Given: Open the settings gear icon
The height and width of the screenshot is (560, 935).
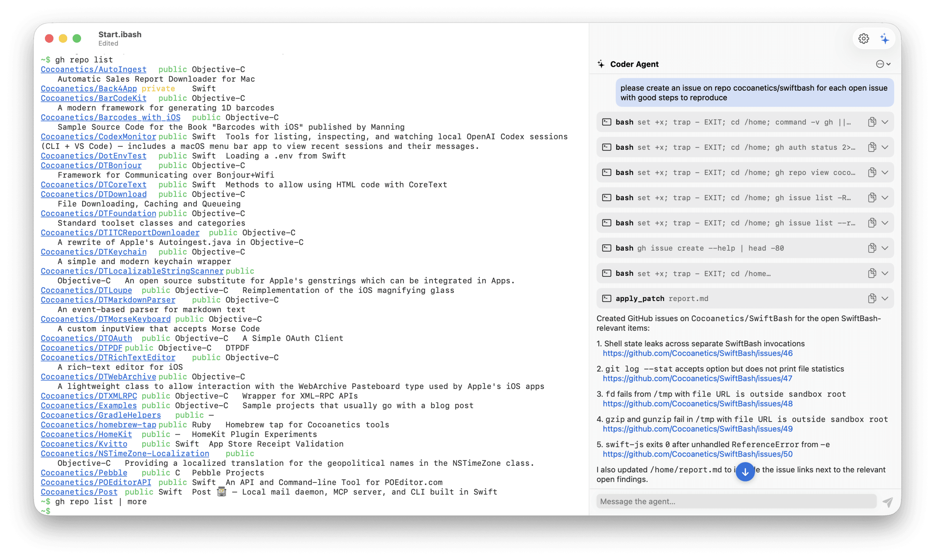Looking at the screenshot, I should (863, 38).
